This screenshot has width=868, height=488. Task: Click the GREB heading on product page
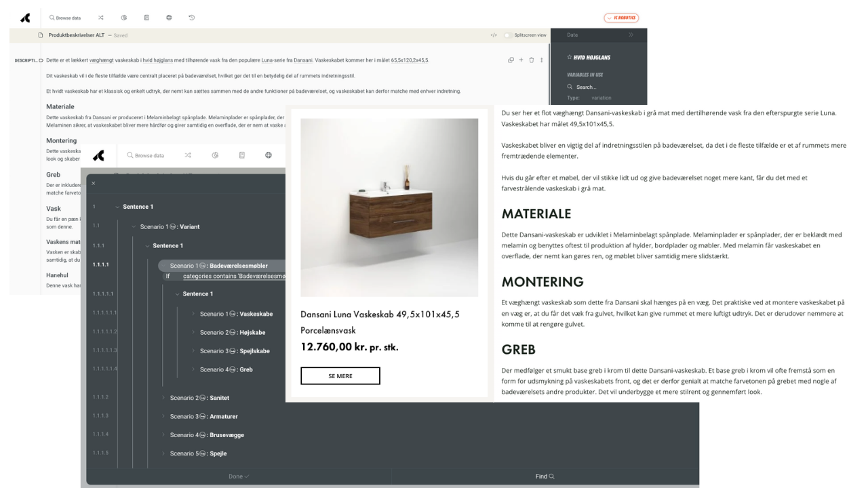click(519, 350)
